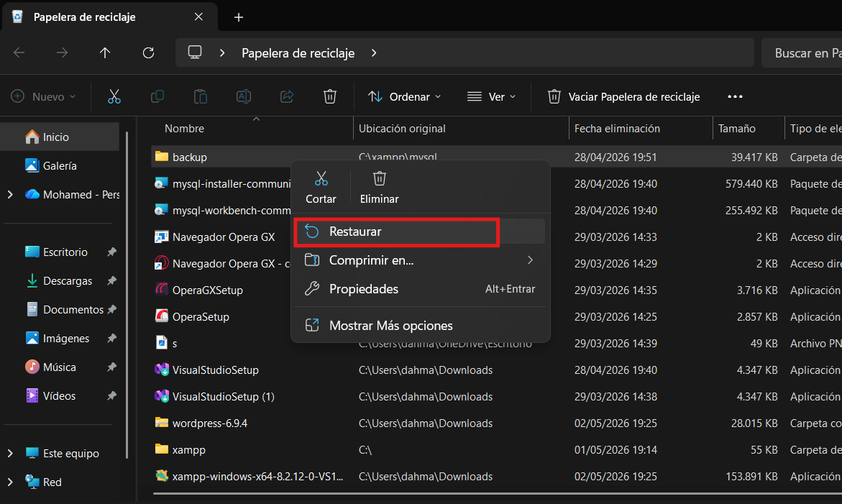Click the Share icon in toolbar

(x=287, y=96)
